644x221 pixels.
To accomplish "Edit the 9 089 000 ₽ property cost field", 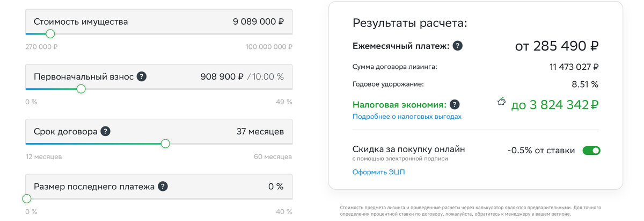I will (258, 22).
